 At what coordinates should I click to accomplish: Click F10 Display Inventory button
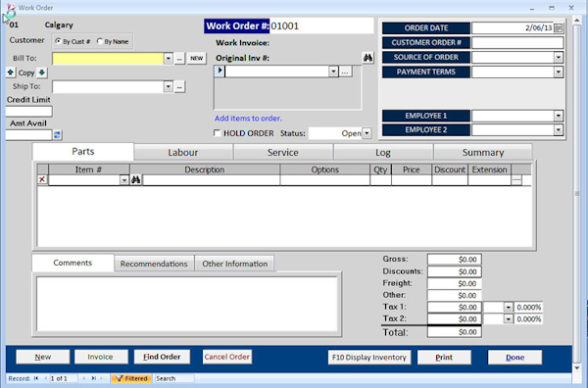coord(369,358)
